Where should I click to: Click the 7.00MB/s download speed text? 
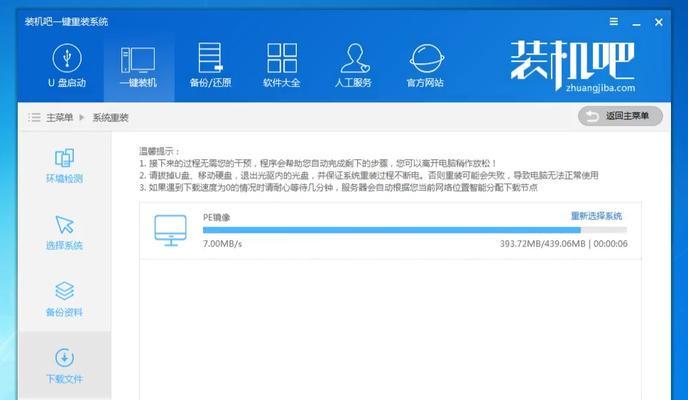(x=222, y=243)
